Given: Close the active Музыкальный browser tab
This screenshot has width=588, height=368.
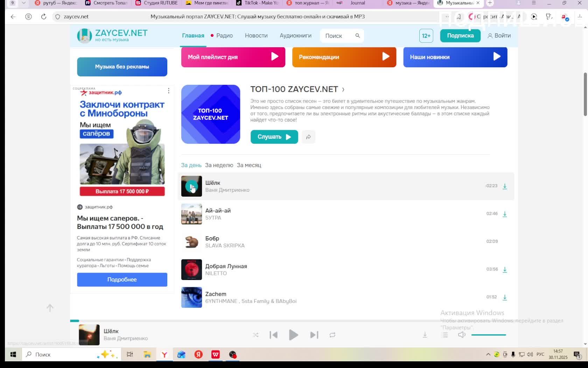Looking at the screenshot, I should pos(478,3).
